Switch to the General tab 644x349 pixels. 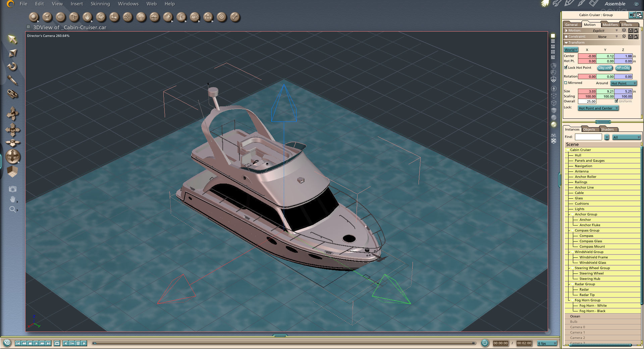pyautogui.click(x=571, y=24)
